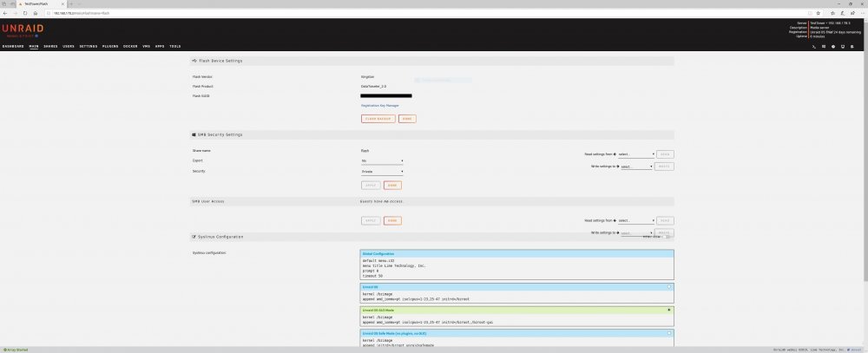The width and height of the screenshot is (868, 353).
Task: Open SMB Security 'Write settings to' dropdown
Action: pos(636,167)
